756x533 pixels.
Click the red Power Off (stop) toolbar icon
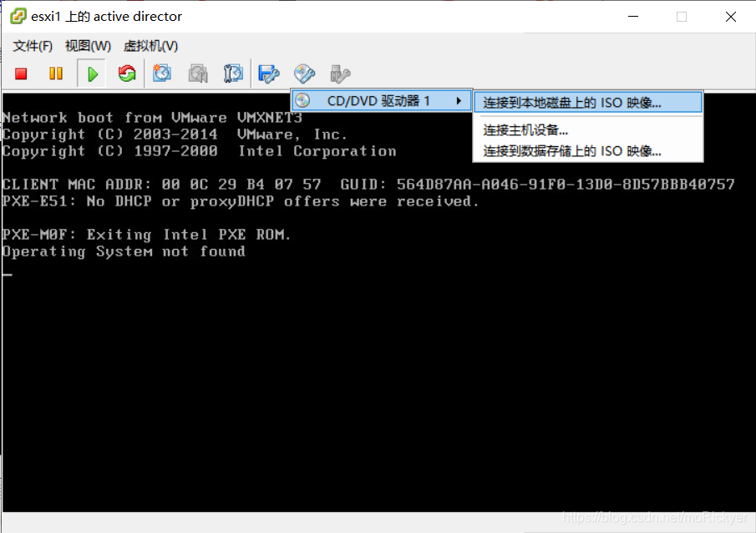coord(21,74)
